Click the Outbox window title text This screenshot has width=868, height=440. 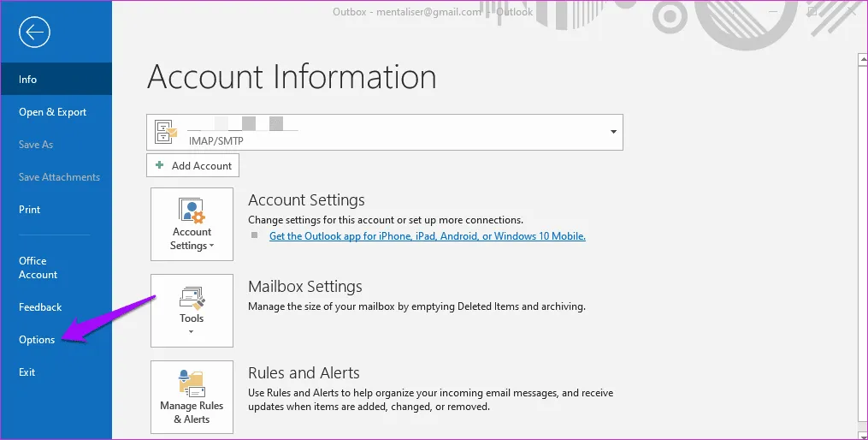pos(433,12)
